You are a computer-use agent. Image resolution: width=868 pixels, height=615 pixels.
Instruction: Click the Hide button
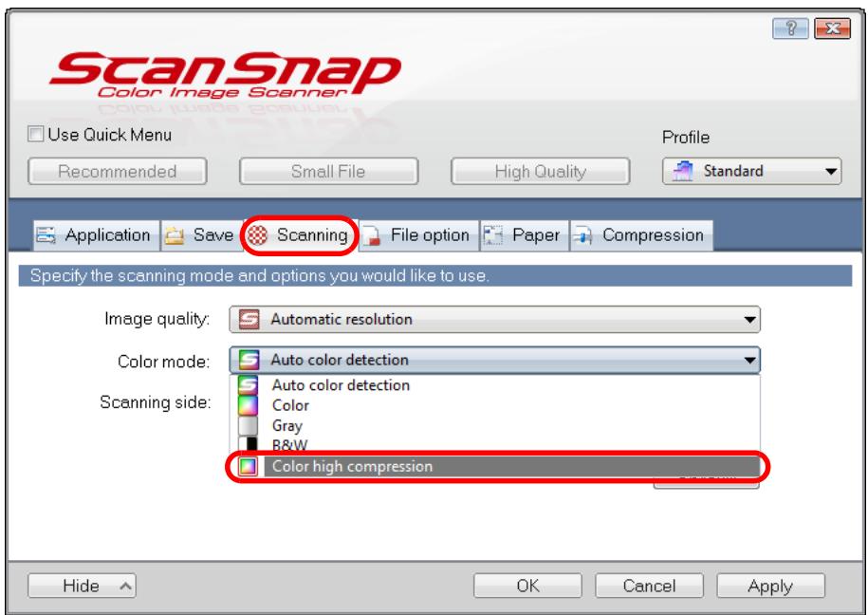pyautogui.click(x=82, y=586)
